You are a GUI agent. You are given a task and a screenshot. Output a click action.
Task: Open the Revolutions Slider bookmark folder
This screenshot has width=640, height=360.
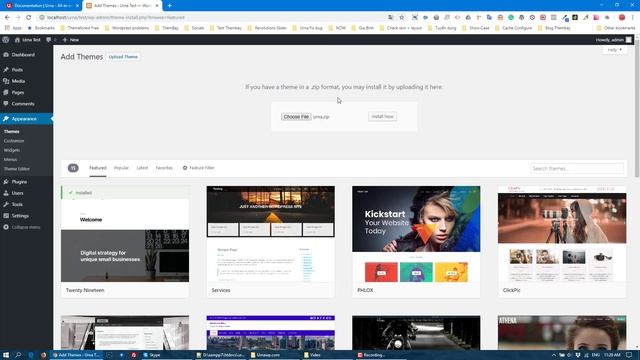coord(267,28)
